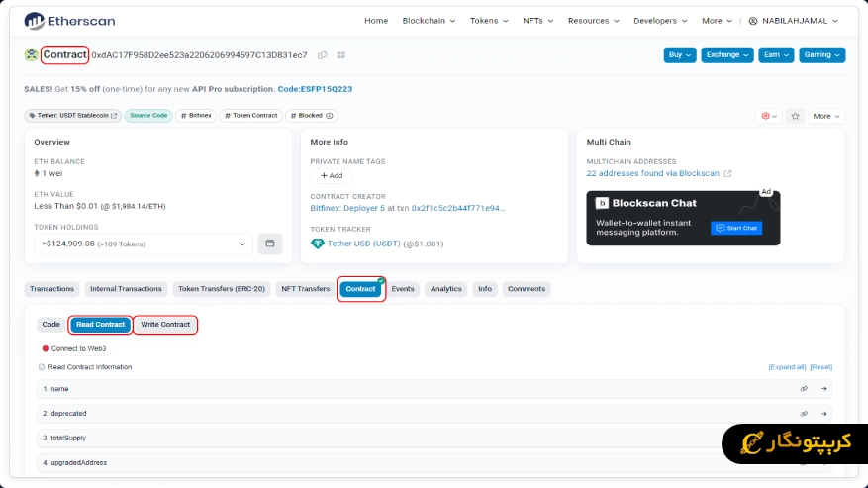Open the NABILAHJAMAL account menu
Viewport: 868px width, 488px height.
pyautogui.click(x=794, y=21)
